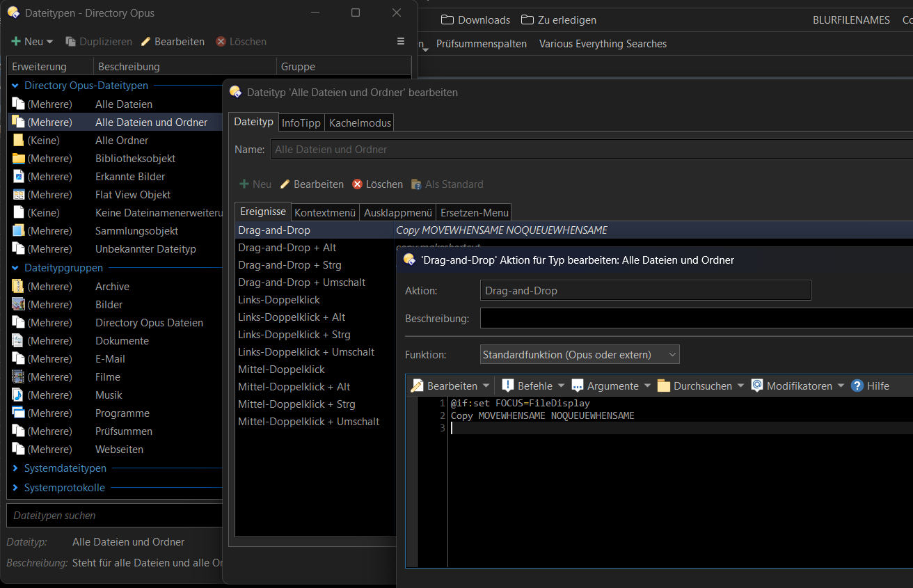The height and width of the screenshot is (588, 913).
Task: Click the Neu plus icon in Dateitypen toolbar
Action: [x=16, y=42]
